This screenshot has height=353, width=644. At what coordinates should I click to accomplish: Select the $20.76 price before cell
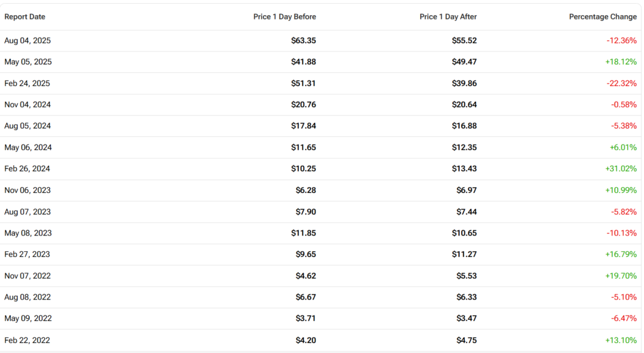tap(304, 104)
